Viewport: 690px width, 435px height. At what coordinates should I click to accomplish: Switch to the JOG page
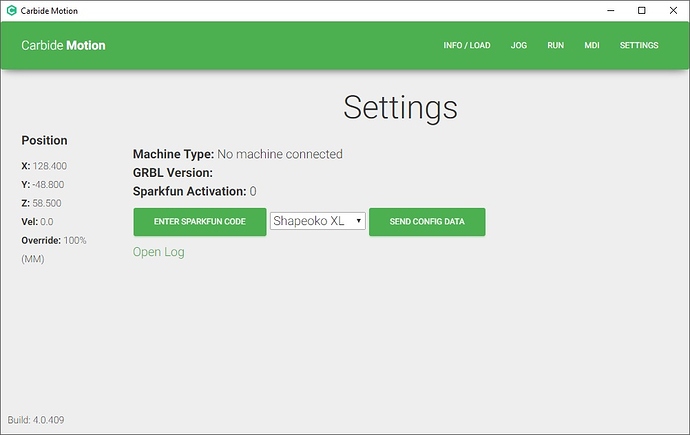click(x=518, y=45)
